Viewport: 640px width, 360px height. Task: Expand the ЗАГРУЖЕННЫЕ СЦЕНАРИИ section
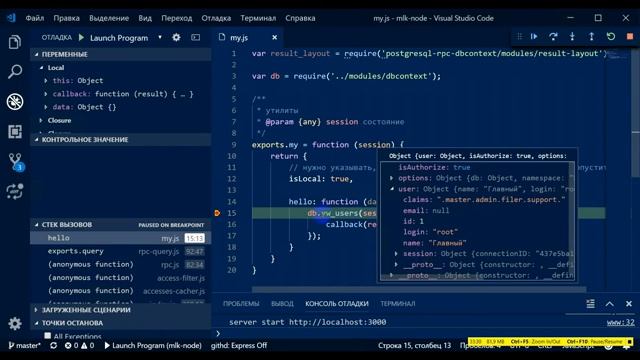37,310
